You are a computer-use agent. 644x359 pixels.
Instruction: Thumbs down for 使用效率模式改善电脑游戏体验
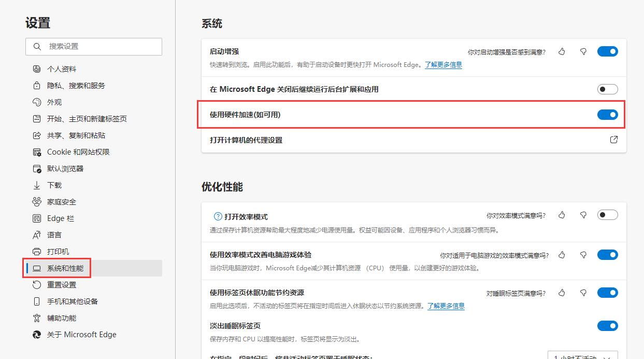[x=583, y=255]
